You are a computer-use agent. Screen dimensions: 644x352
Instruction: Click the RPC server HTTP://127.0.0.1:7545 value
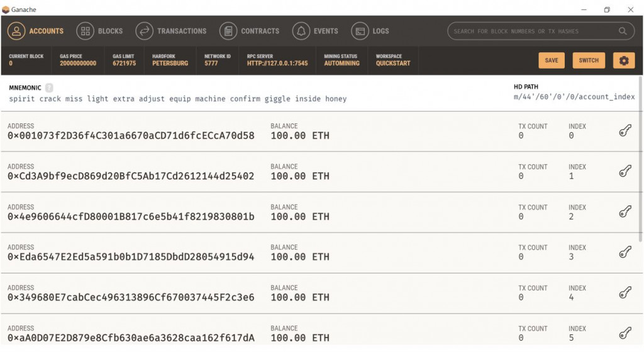(277, 64)
